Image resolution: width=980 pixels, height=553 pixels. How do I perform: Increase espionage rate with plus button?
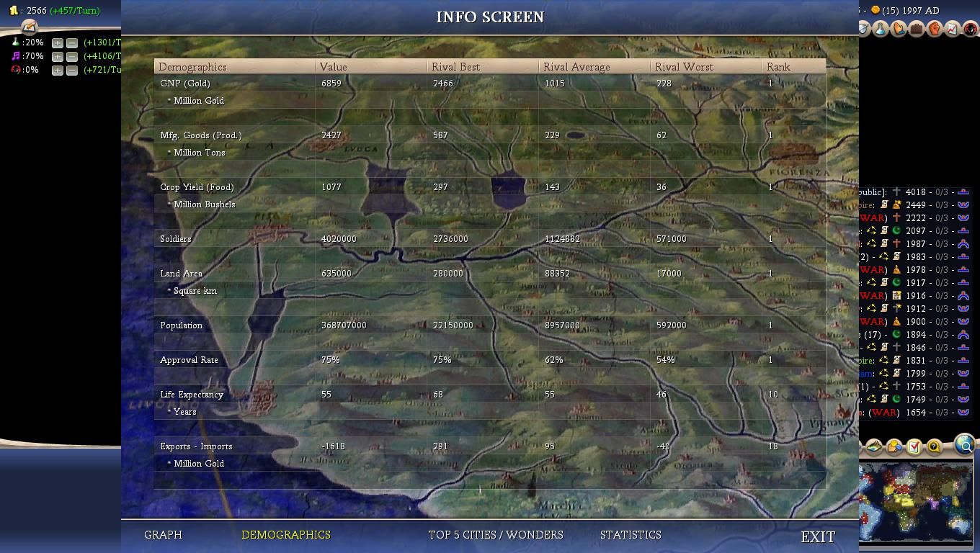pos(58,71)
